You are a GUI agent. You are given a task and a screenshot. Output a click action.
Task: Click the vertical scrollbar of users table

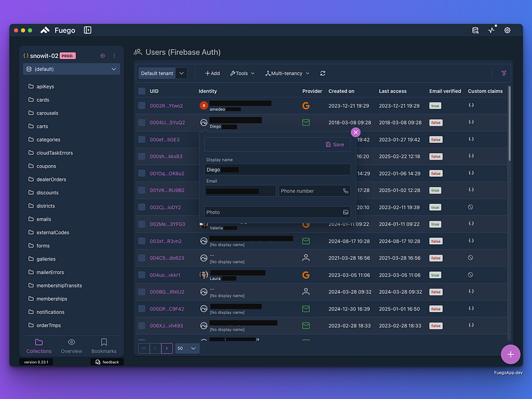(509, 124)
